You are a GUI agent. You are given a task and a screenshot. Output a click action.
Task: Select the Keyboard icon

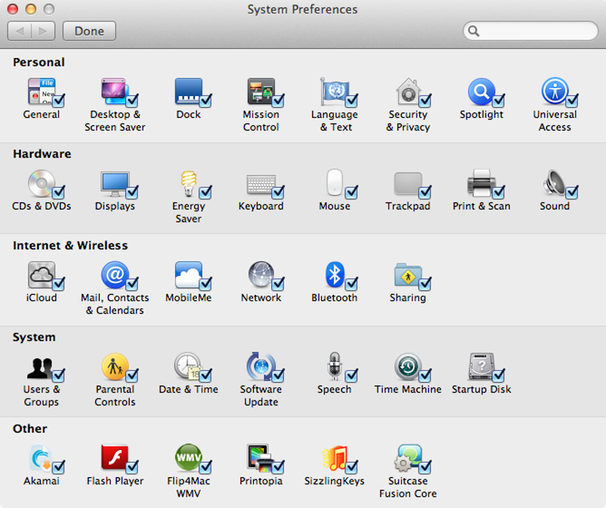(261, 184)
